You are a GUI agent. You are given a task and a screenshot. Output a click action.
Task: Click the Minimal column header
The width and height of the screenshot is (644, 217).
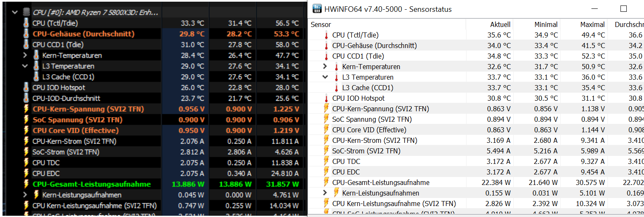tap(546, 24)
